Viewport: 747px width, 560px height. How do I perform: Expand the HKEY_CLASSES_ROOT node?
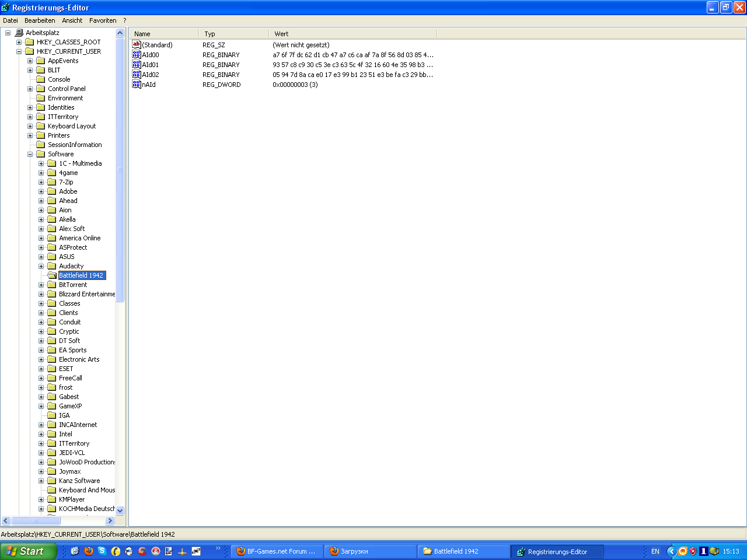[x=19, y=42]
